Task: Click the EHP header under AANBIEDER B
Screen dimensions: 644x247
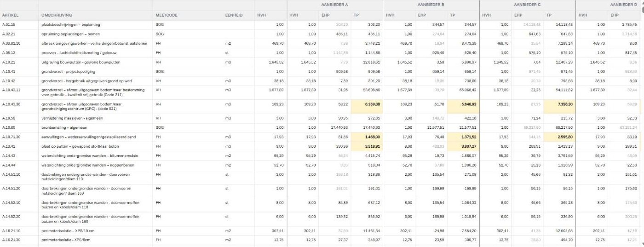Action: [422, 15]
